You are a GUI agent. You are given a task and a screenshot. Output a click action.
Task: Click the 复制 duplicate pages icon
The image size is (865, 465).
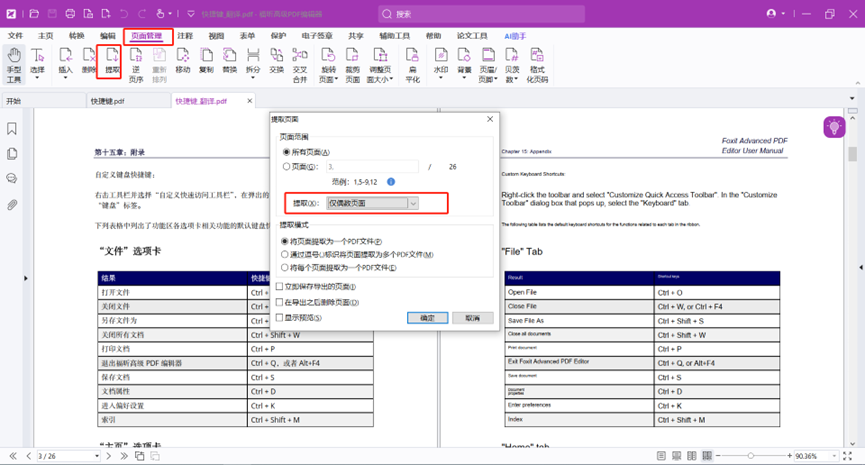tap(206, 61)
